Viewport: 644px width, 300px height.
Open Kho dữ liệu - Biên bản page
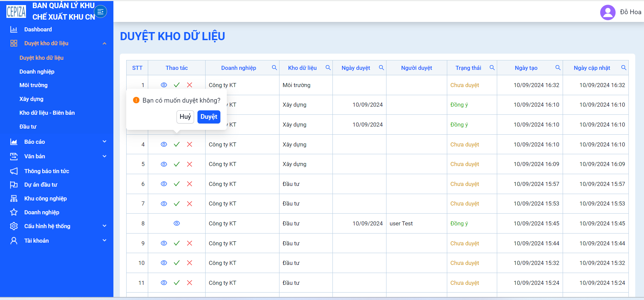tap(47, 113)
